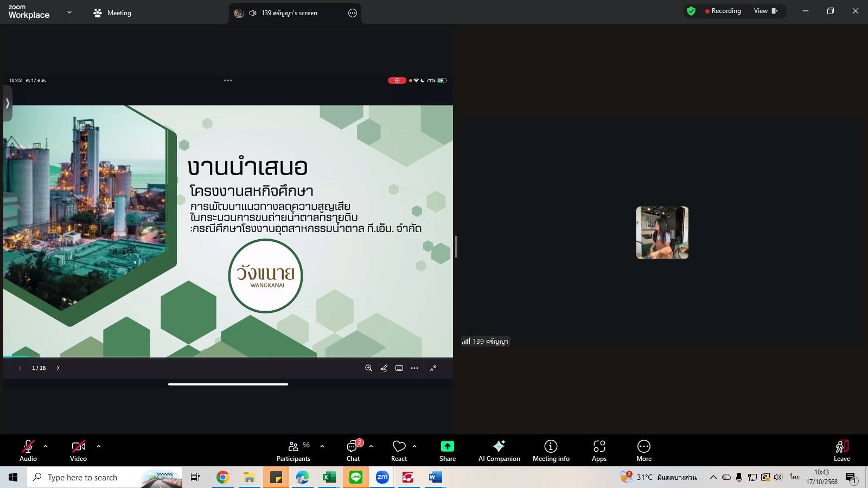Open the Participants list
This screenshot has width=868, height=488.
point(293,450)
